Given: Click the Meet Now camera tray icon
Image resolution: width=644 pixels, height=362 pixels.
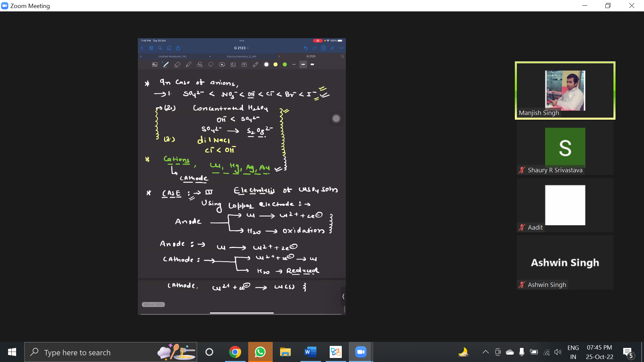Looking at the screenshot, I should pyautogui.click(x=498, y=352).
